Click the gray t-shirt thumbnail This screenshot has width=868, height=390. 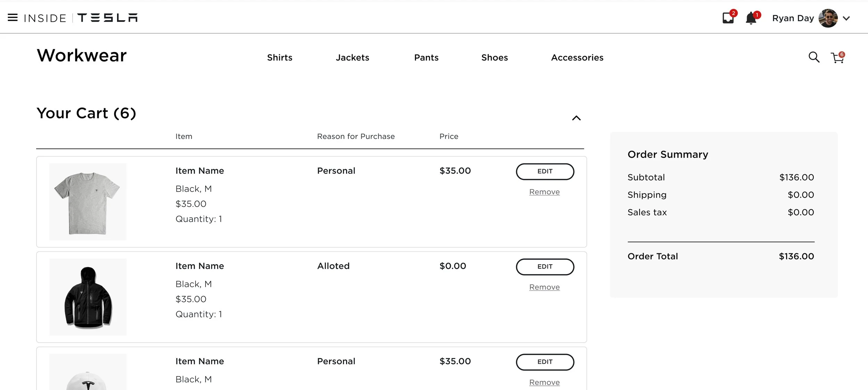88,202
